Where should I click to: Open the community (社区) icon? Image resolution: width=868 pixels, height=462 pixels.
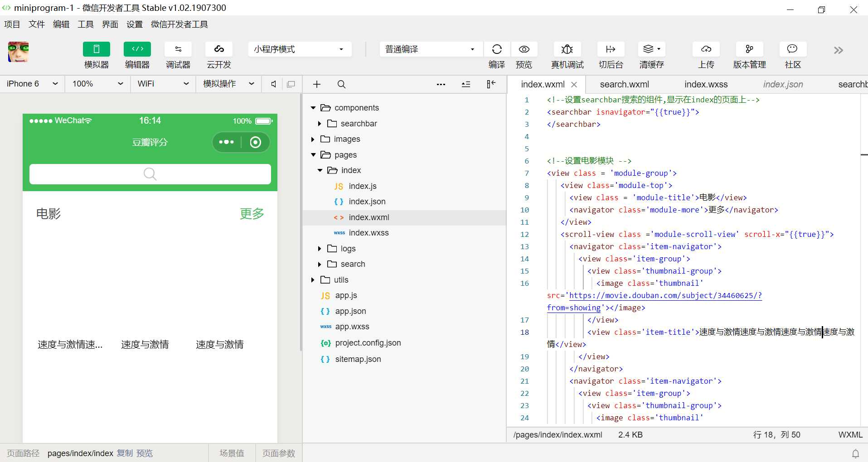pyautogui.click(x=792, y=49)
